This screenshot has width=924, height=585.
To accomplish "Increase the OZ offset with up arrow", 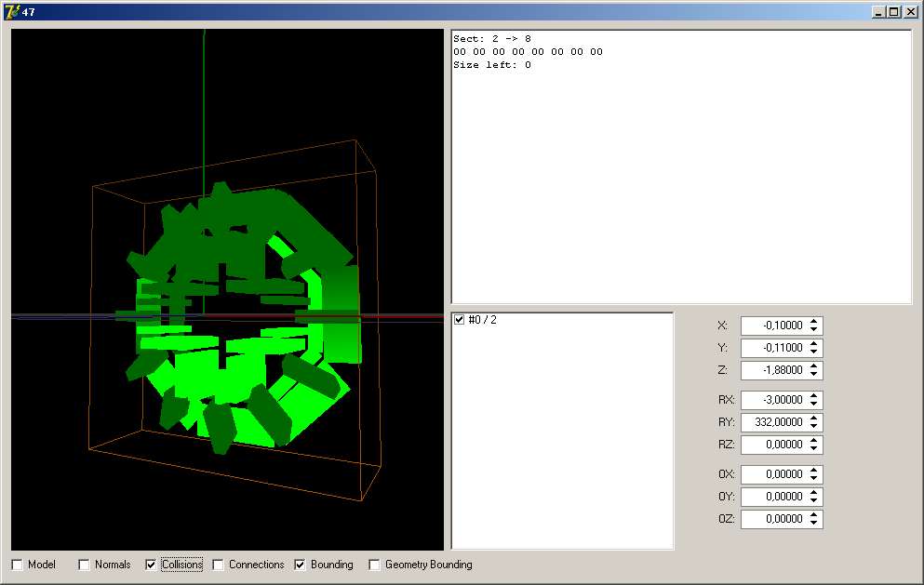I will coord(814,515).
